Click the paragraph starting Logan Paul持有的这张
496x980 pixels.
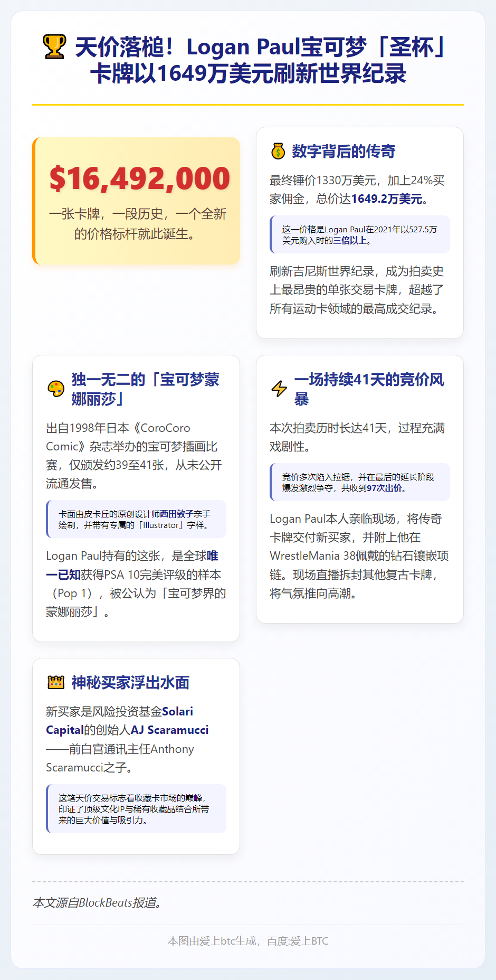(136, 584)
